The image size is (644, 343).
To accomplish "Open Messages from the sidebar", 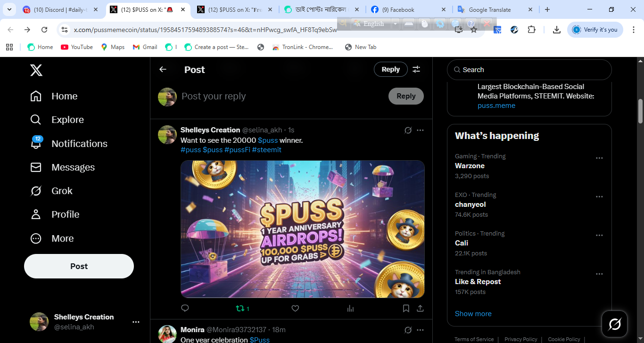I will pos(62,167).
